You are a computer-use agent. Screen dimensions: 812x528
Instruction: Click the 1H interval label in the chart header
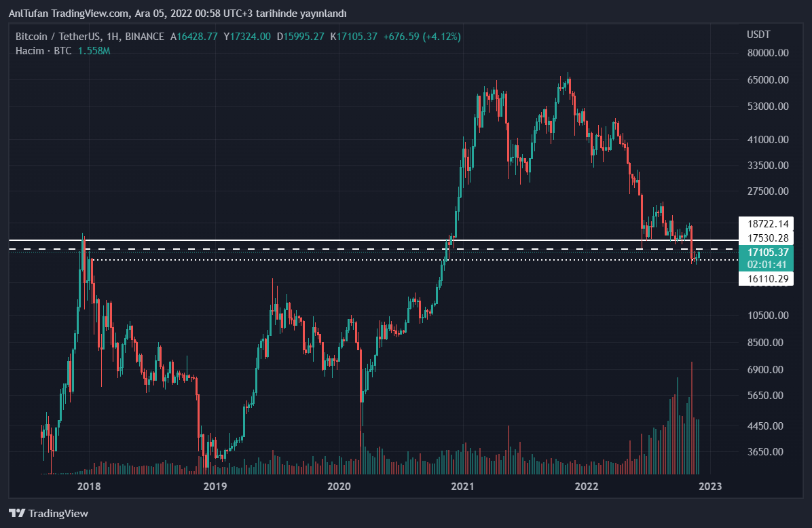[113, 36]
